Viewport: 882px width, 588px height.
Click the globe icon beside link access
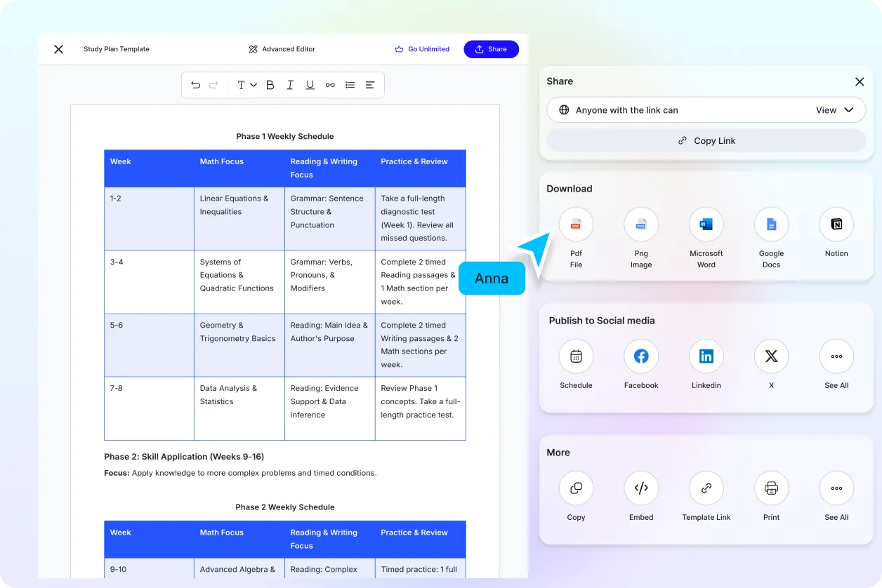564,110
